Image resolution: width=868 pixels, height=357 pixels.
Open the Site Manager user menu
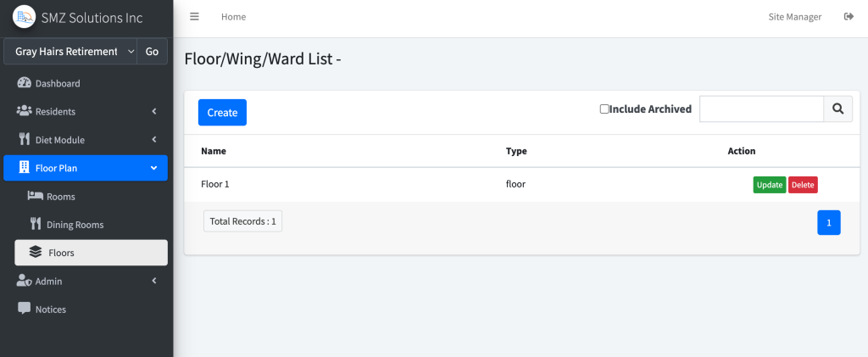click(x=794, y=17)
